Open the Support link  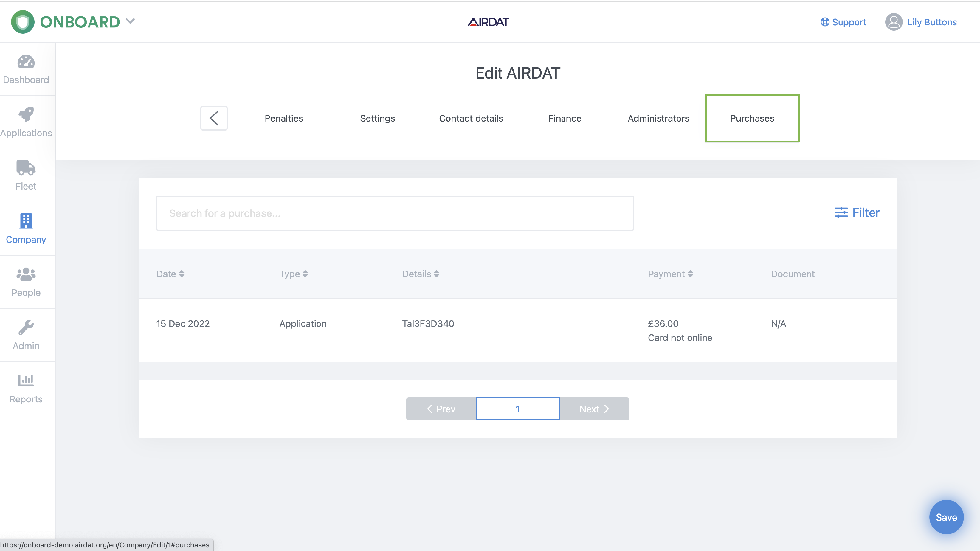[x=843, y=22]
